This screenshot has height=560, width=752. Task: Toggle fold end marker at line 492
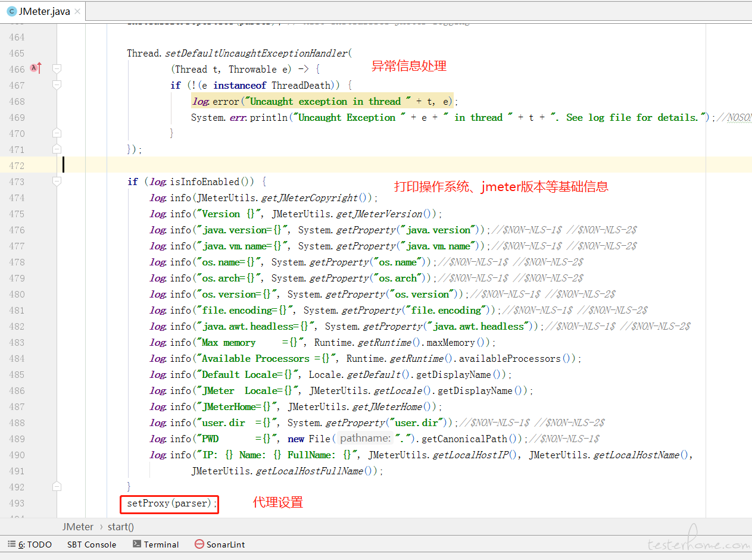pos(57,486)
